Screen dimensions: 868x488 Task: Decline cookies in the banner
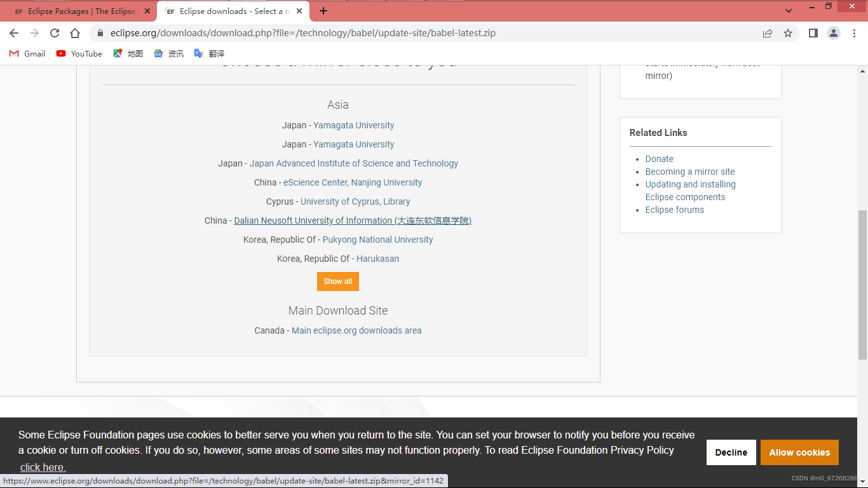point(731,452)
